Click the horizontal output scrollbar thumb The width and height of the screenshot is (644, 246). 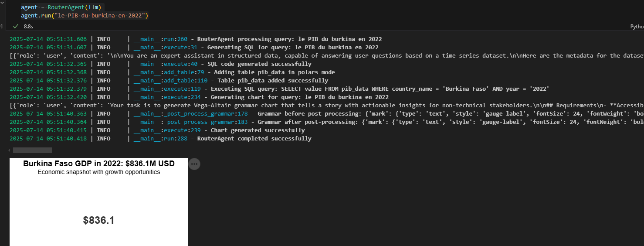tap(33, 150)
